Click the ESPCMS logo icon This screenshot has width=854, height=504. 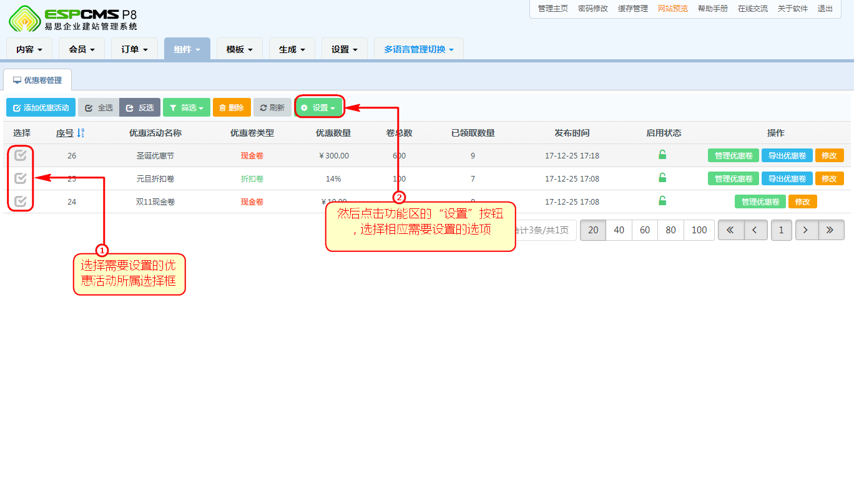(x=24, y=18)
